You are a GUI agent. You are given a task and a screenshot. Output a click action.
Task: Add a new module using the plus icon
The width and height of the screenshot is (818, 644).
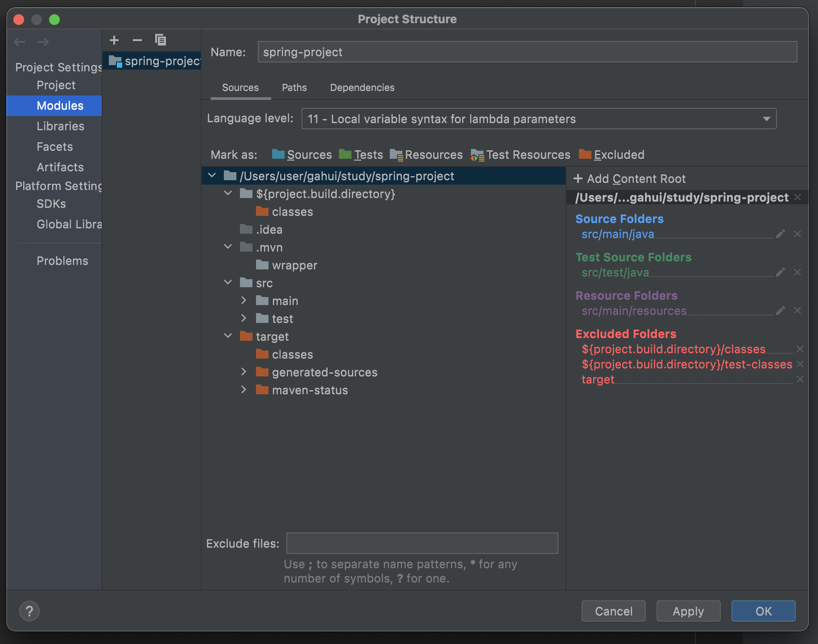click(x=114, y=40)
